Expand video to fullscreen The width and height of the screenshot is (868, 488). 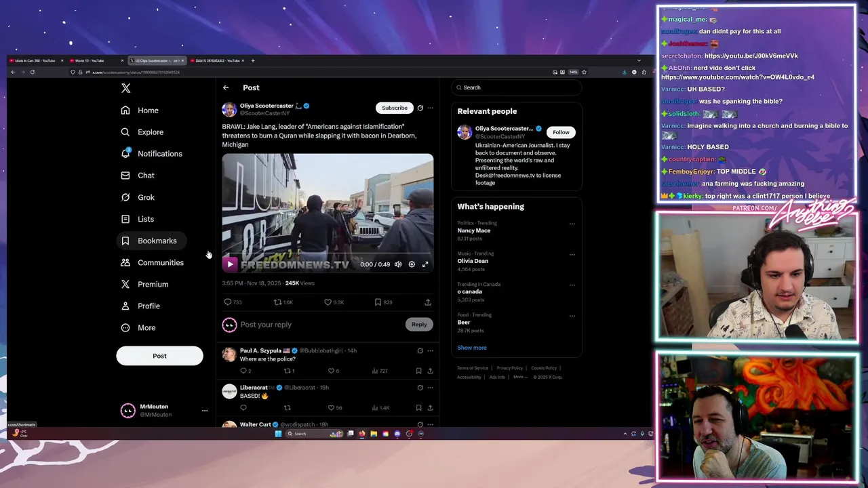click(x=425, y=264)
